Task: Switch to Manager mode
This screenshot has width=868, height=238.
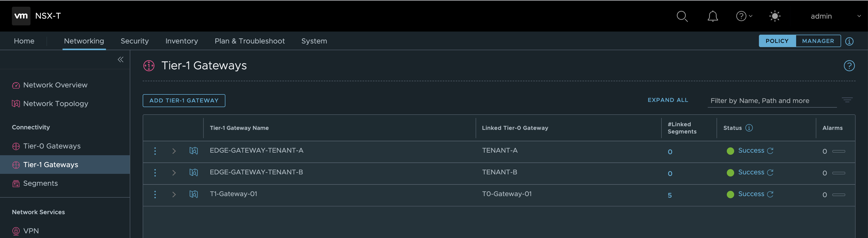Action: click(x=818, y=41)
